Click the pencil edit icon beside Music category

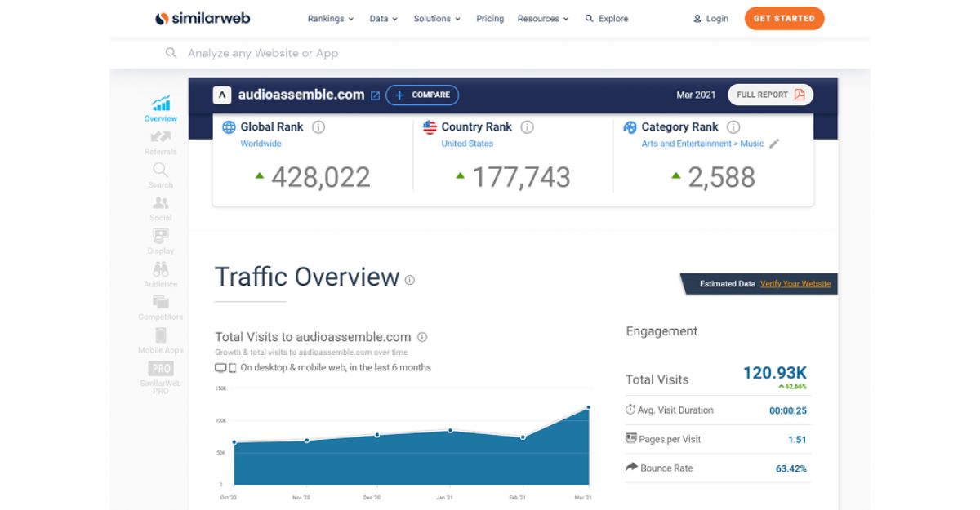(x=774, y=144)
